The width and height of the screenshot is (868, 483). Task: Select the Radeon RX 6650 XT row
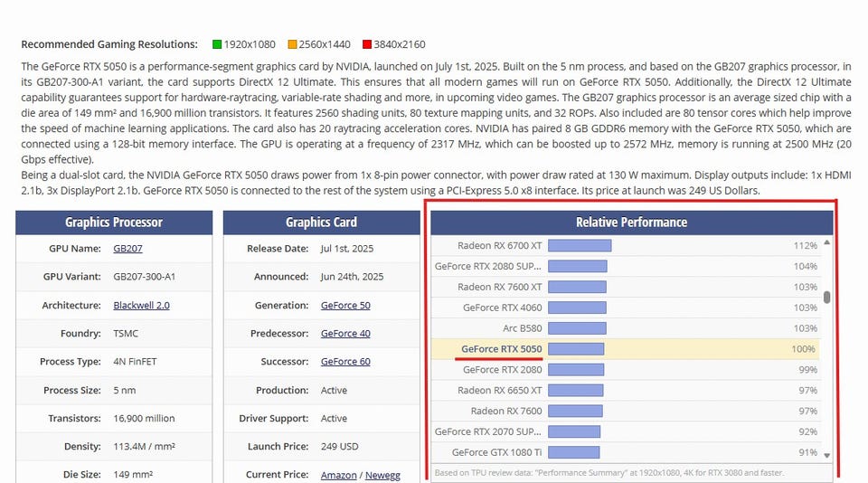click(x=626, y=391)
